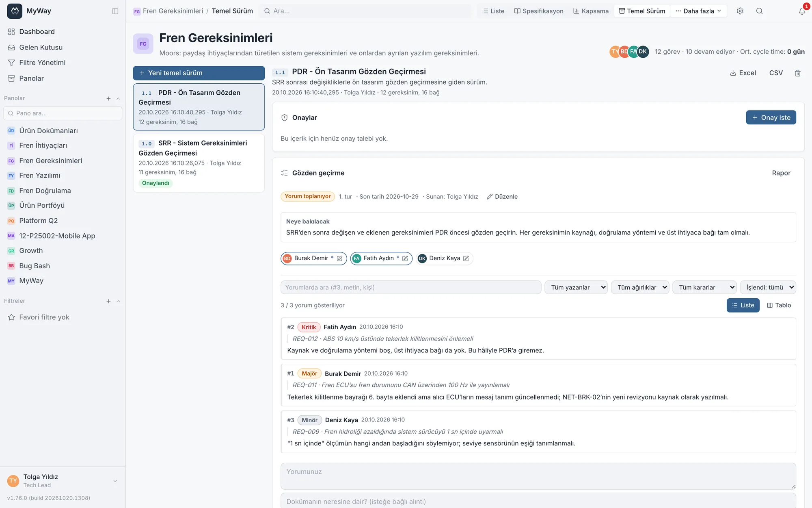
Task: Switch to the Kapsama tab
Action: 591,11
